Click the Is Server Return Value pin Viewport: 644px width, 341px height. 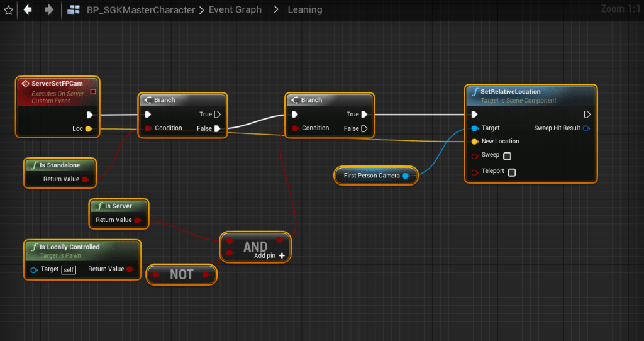138,220
